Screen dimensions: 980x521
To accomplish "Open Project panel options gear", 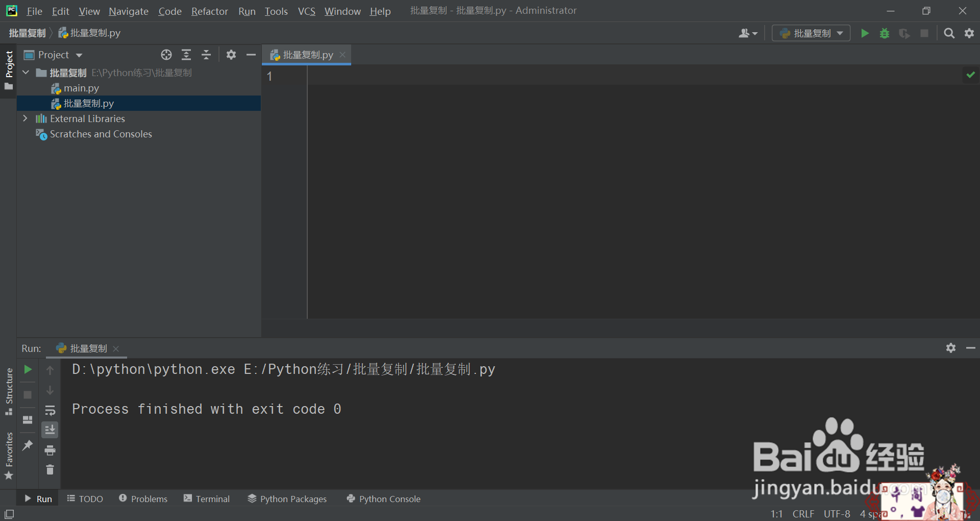I will coord(231,55).
